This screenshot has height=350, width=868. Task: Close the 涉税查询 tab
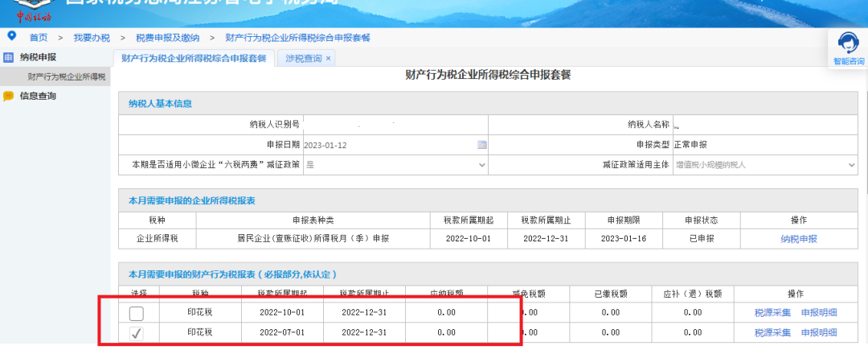[x=328, y=59]
